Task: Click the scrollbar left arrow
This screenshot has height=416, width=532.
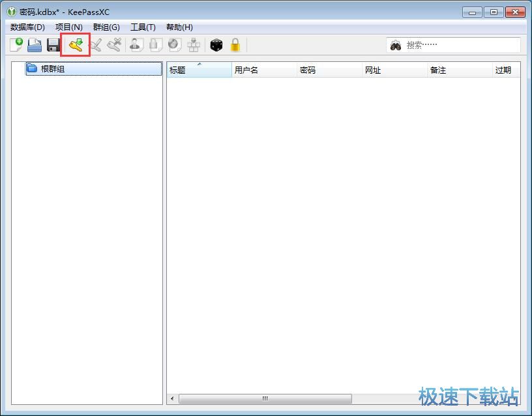Action: click(x=172, y=398)
